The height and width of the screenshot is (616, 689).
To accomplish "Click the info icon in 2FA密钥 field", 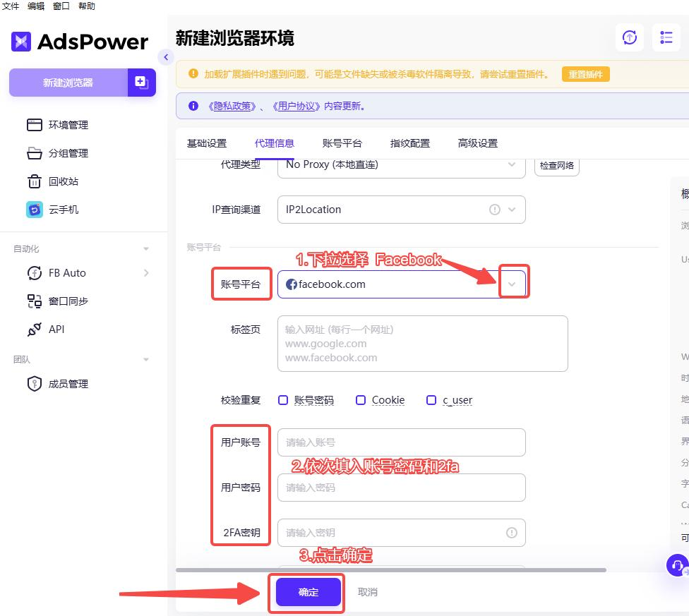I will [512, 533].
